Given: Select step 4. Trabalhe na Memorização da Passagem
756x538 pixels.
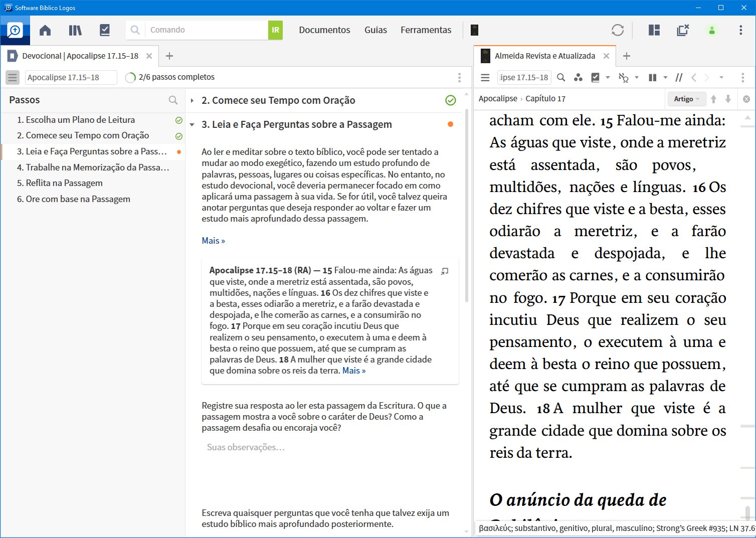Looking at the screenshot, I should [x=93, y=167].
